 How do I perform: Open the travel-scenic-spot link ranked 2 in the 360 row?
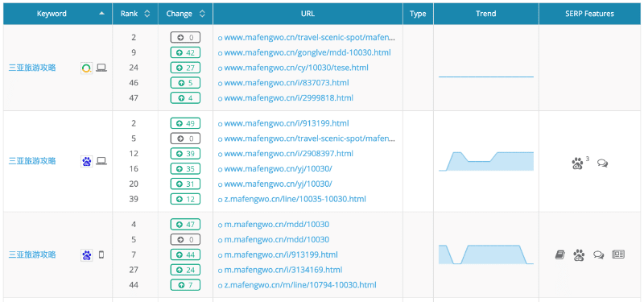point(309,37)
